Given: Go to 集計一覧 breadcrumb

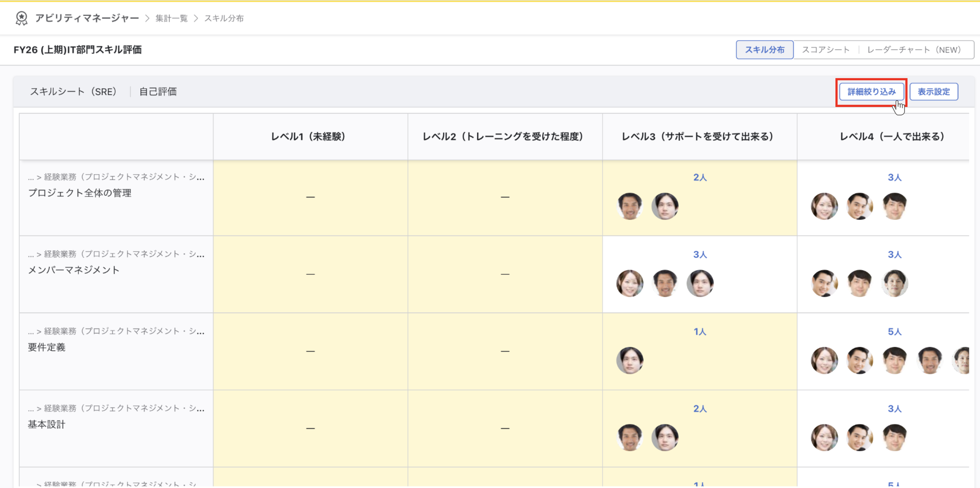Looking at the screenshot, I should click(x=172, y=18).
